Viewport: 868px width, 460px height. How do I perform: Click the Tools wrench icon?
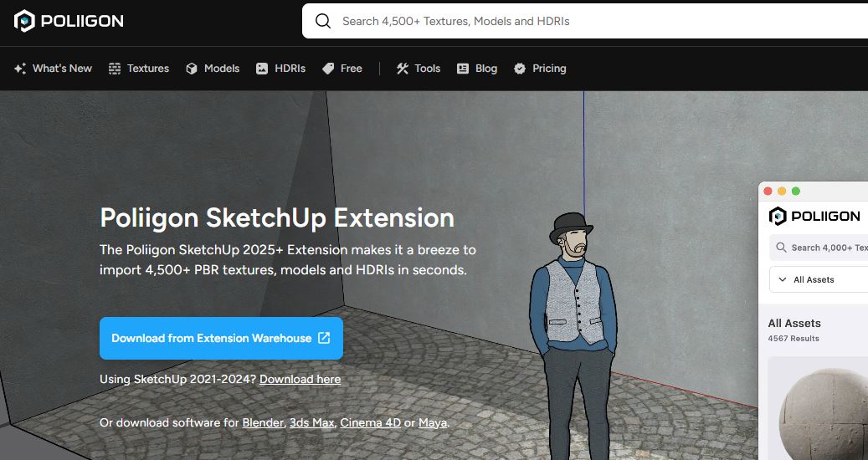coord(403,69)
